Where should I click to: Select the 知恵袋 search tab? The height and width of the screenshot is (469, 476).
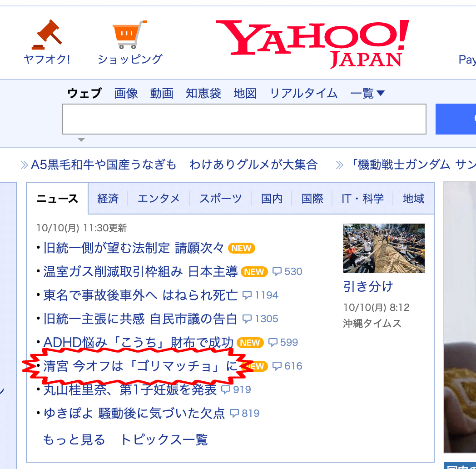(203, 93)
